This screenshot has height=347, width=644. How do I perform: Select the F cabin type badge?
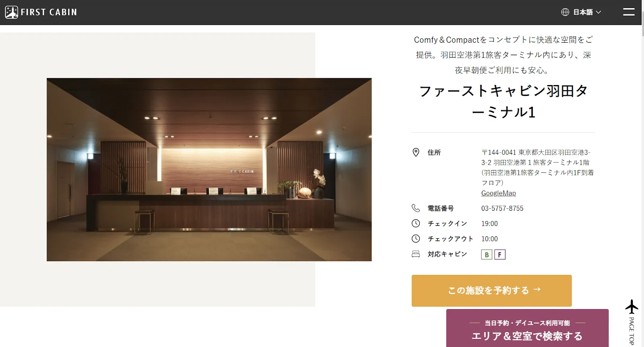point(500,255)
